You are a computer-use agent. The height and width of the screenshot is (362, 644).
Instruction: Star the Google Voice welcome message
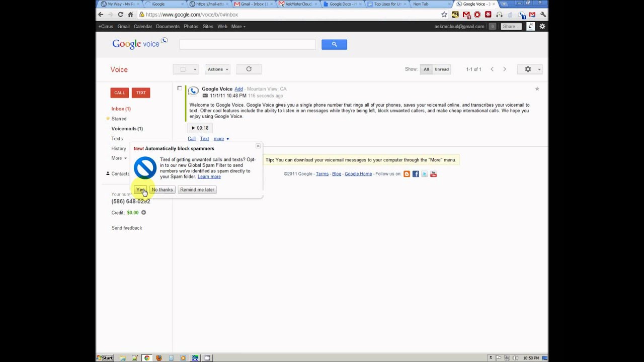(537, 89)
